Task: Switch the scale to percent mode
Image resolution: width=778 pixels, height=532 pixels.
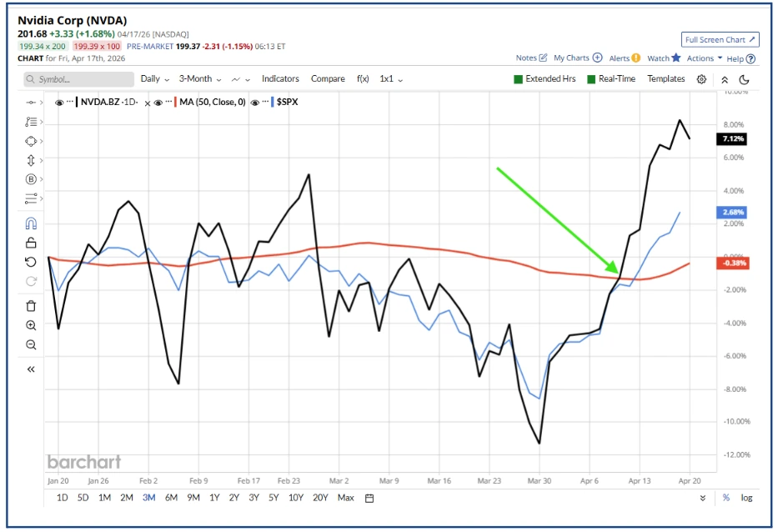Action: tap(726, 498)
